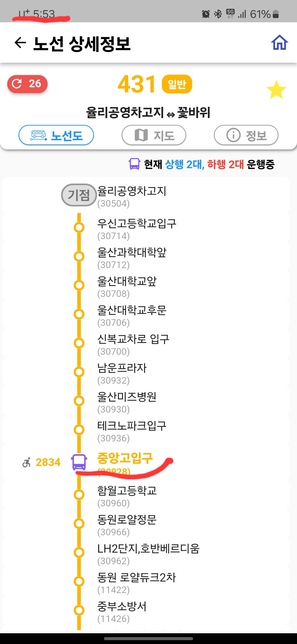Tap the 남운프라자 stop marker circle
Screen dimensions: 297x644
coord(79,372)
